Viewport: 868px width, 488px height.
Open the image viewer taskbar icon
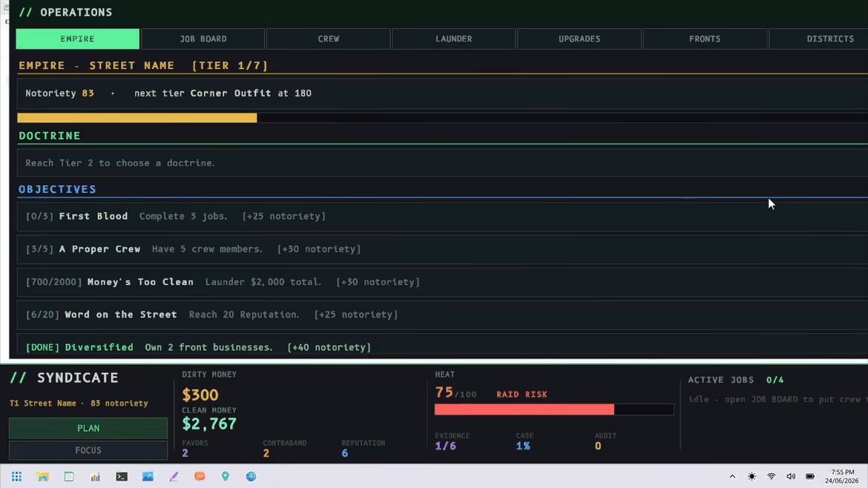[148, 476]
